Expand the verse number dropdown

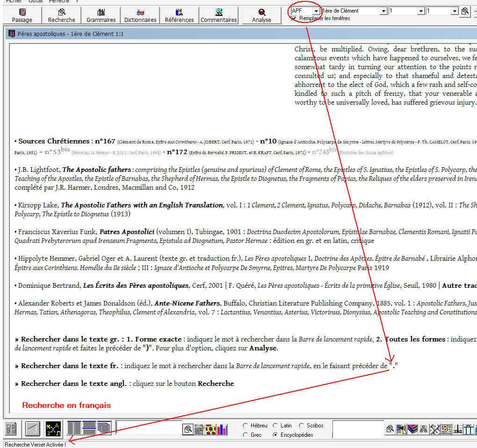tap(455, 11)
